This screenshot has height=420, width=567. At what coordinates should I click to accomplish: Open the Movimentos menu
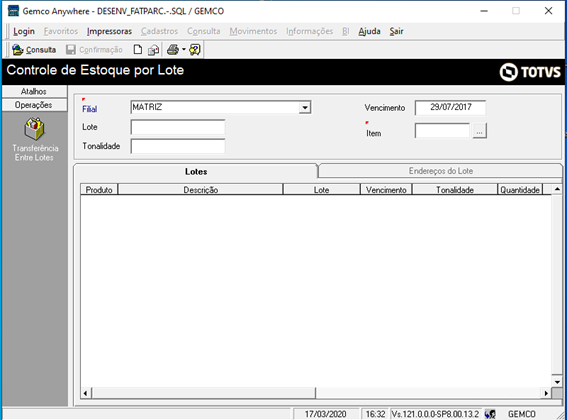pos(253,31)
